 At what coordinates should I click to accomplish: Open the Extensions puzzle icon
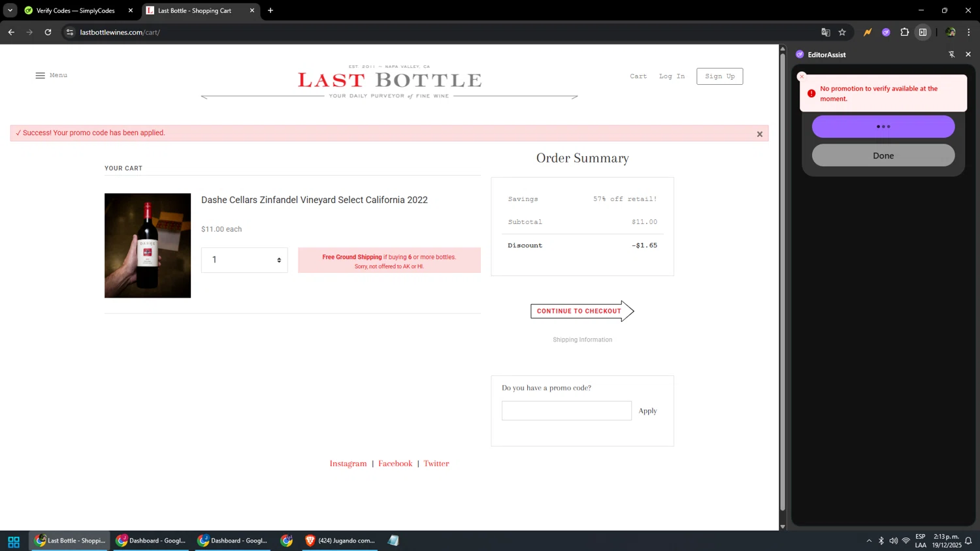click(904, 32)
